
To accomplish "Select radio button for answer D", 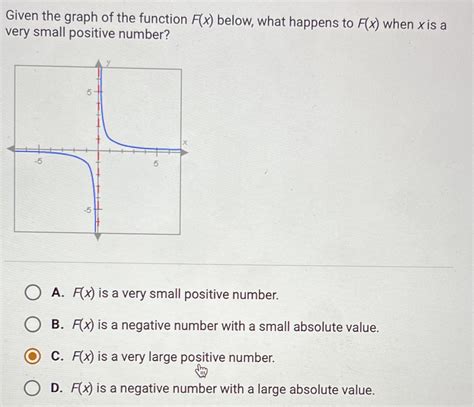I will pyautogui.click(x=32, y=388).
